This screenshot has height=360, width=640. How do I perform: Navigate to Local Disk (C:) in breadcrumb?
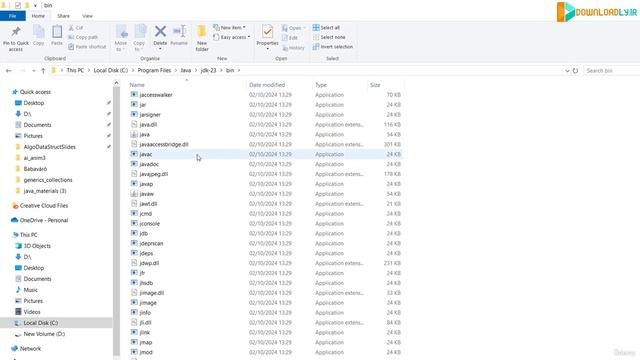111,71
